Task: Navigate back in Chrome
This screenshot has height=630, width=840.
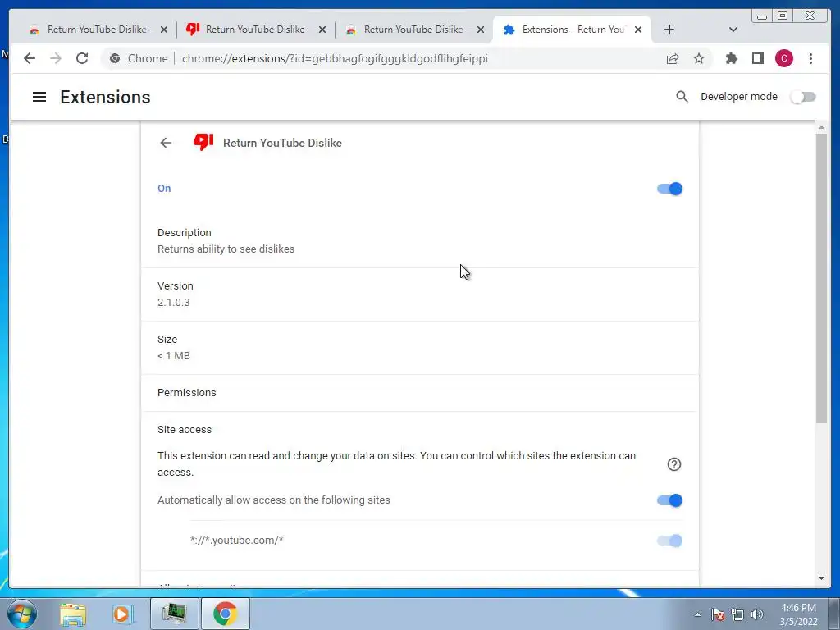Action: click(30, 58)
